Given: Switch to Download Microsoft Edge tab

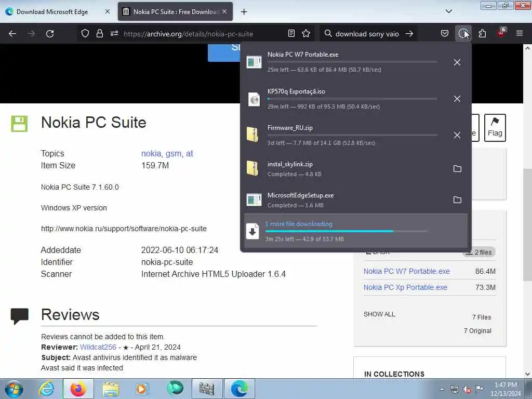Looking at the screenshot, I should click(x=52, y=12).
